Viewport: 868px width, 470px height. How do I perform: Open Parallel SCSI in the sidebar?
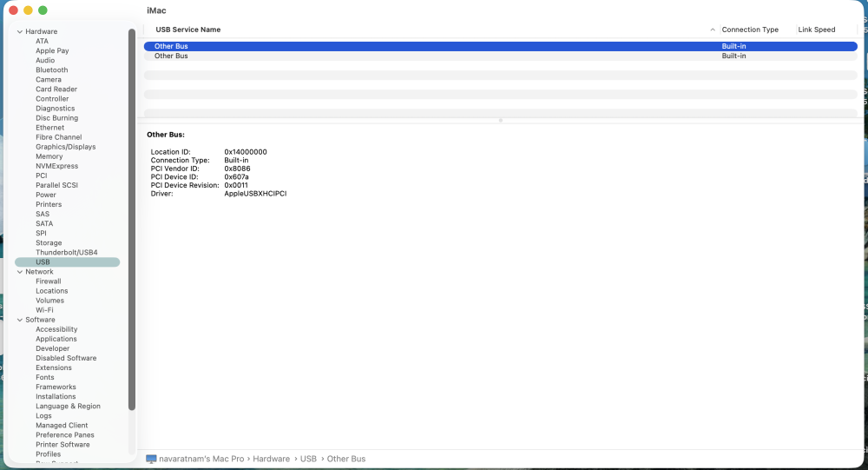pos(57,185)
